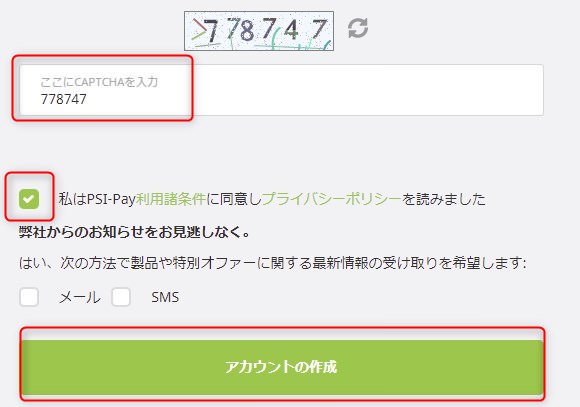Open the 利用諸条件 link

(x=171, y=199)
